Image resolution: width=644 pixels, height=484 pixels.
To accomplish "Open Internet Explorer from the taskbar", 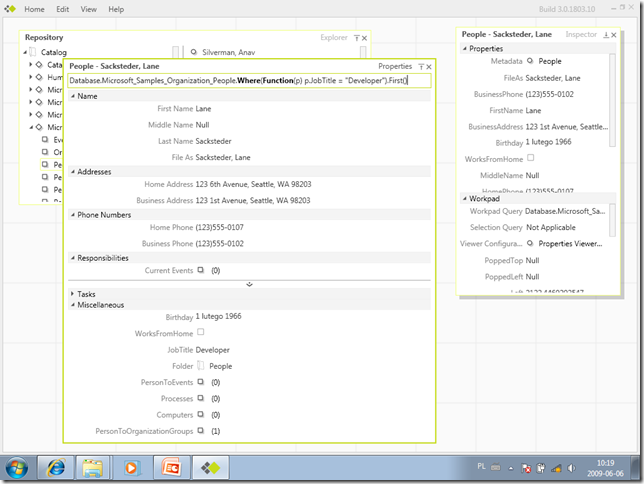I will (54, 467).
